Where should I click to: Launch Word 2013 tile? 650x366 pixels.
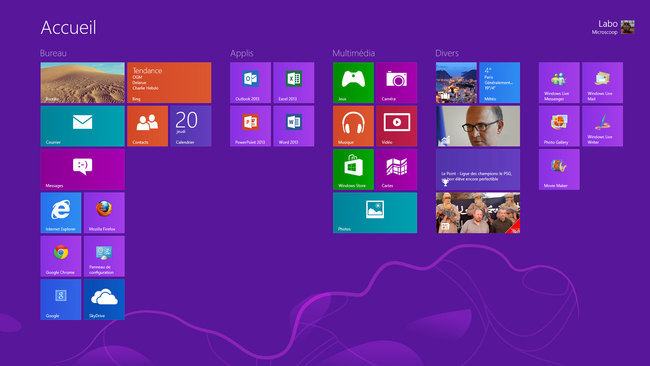(x=293, y=126)
